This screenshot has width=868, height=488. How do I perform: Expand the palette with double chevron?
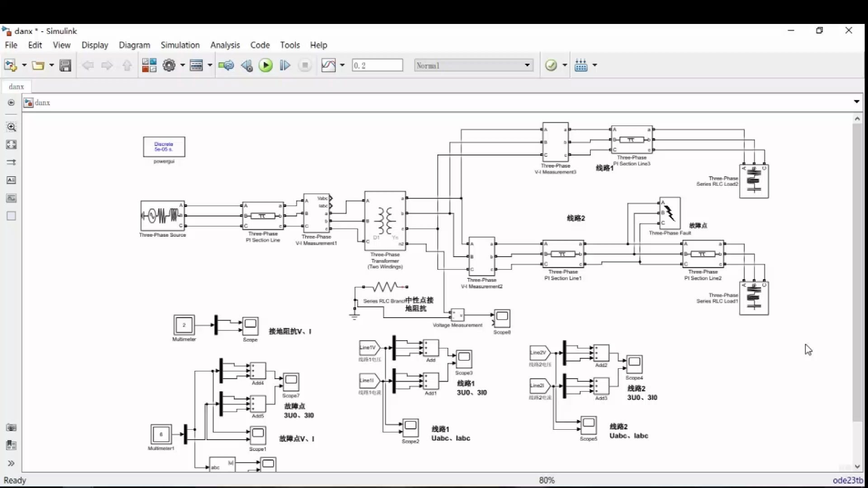click(x=11, y=463)
